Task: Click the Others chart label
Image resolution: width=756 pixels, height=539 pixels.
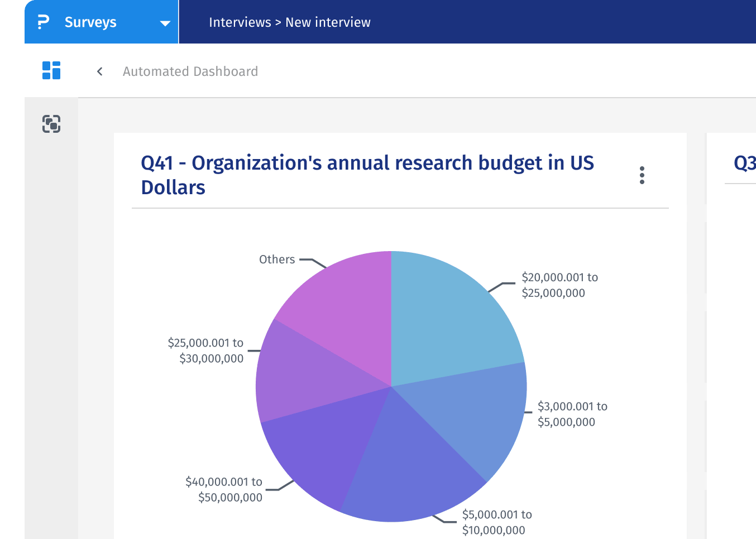Action: pyautogui.click(x=277, y=259)
